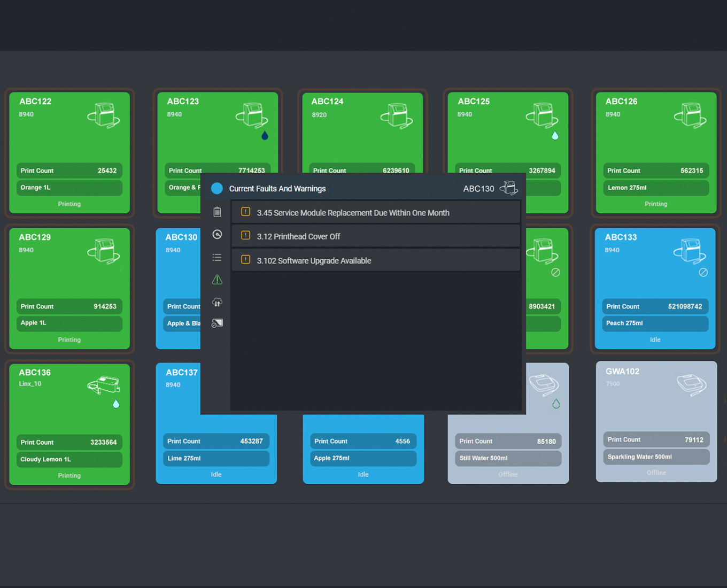Click the Apple 1L message on ABC129
This screenshot has width=727, height=588.
click(69, 323)
